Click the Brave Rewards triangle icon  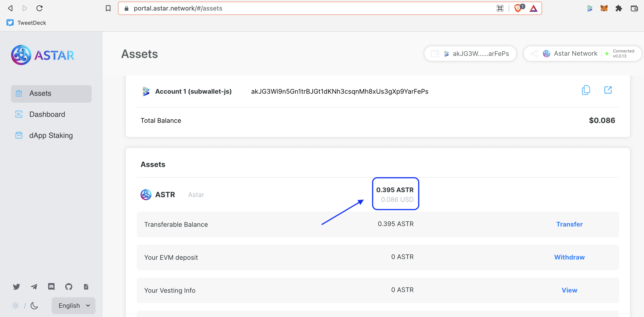coord(534,8)
